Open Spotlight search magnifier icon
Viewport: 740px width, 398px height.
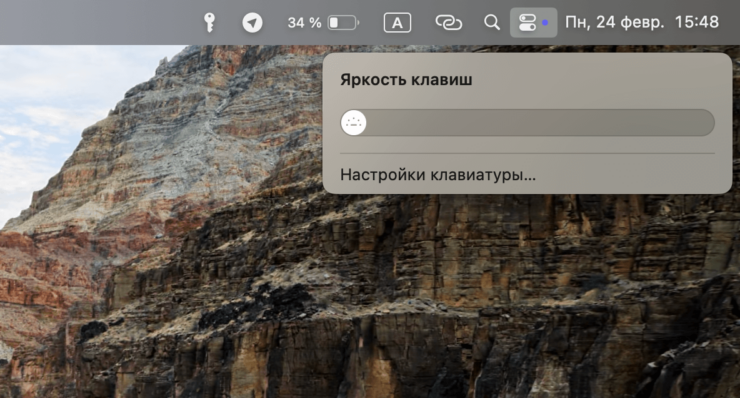[492, 22]
